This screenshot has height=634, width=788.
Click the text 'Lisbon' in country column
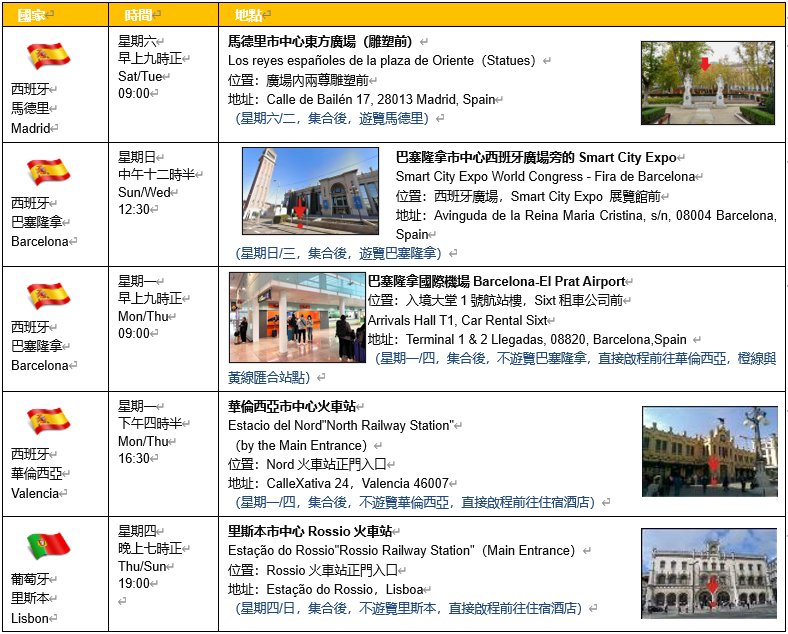(30, 618)
